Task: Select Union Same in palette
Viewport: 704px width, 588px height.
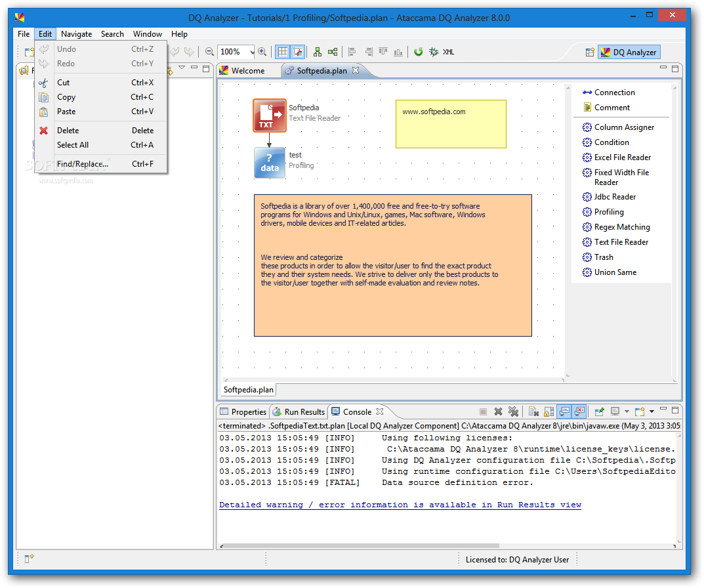Action: pos(610,272)
